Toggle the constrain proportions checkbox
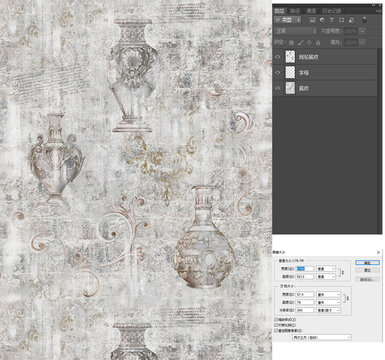The height and width of the screenshot is (360, 385). [x=276, y=325]
